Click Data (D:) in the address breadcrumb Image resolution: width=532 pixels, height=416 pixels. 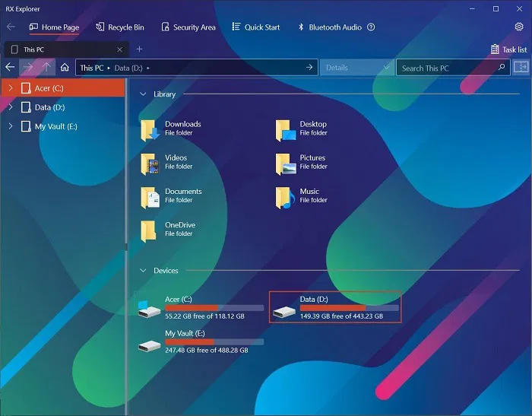128,68
